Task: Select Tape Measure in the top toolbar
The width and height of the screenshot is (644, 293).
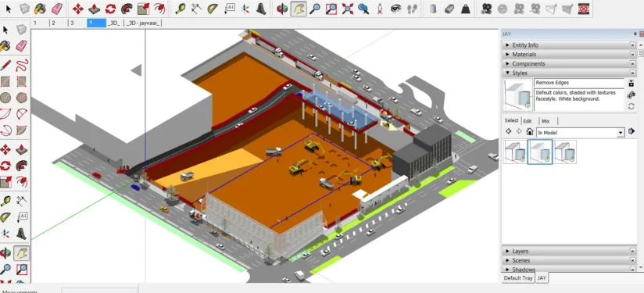Action: 181,9
